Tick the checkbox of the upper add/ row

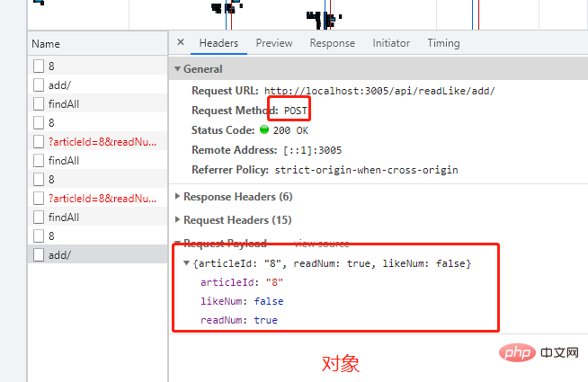click(39, 85)
